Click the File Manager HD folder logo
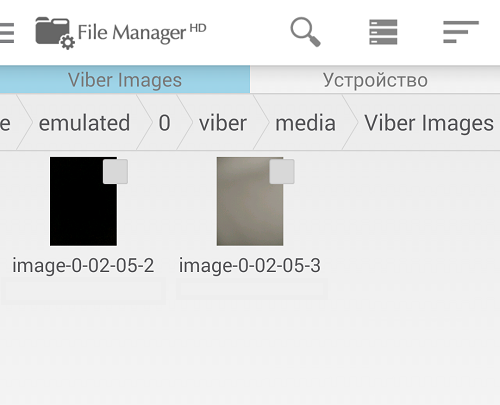500x405 pixels. (x=55, y=33)
